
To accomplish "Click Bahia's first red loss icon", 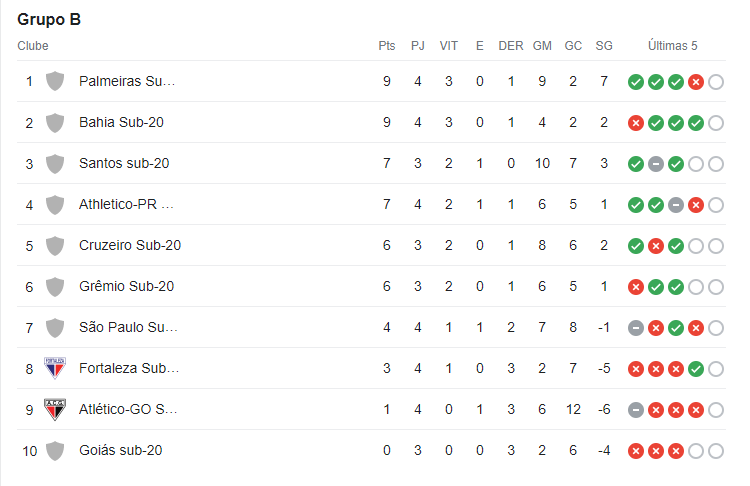I will point(636,123).
